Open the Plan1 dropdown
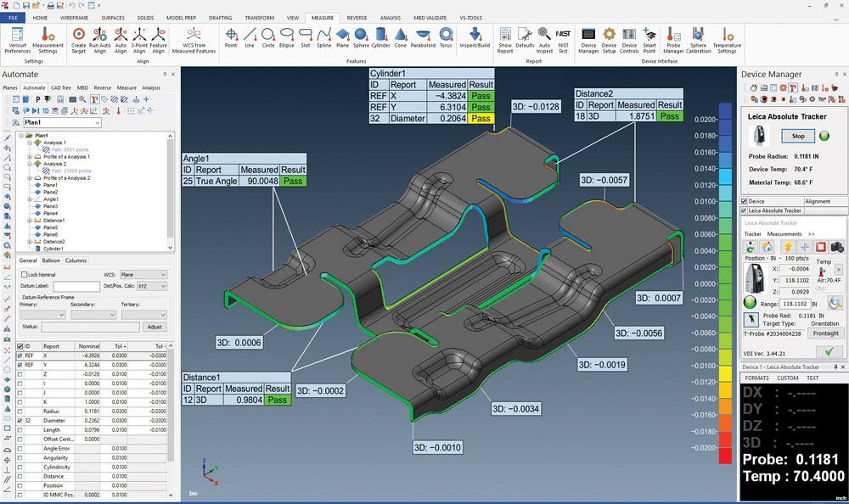Image resolution: width=849 pixels, height=504 pixels. pyautogui.click(x=97, y=123)
